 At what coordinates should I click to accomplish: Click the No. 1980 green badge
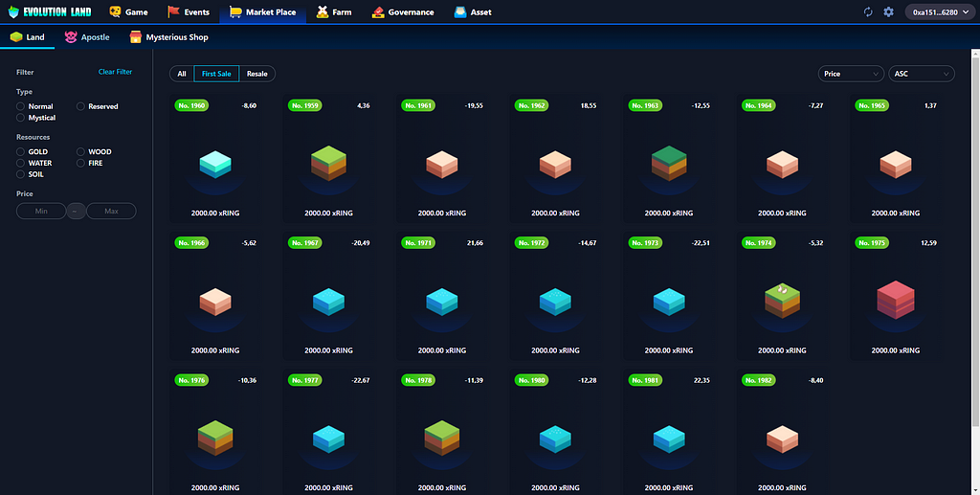[x=531, y=380]
